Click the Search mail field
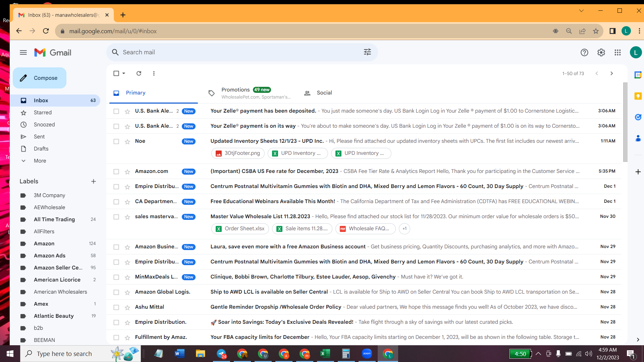644x362 pixels. [241, 52]
